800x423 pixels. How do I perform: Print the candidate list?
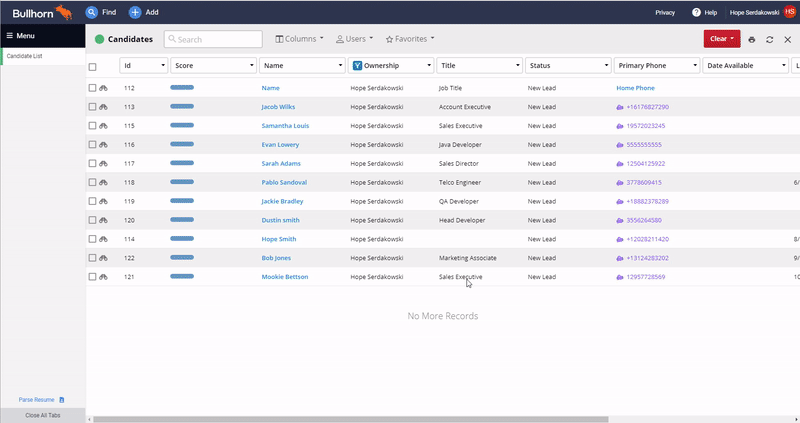click(x=752, y=39)
